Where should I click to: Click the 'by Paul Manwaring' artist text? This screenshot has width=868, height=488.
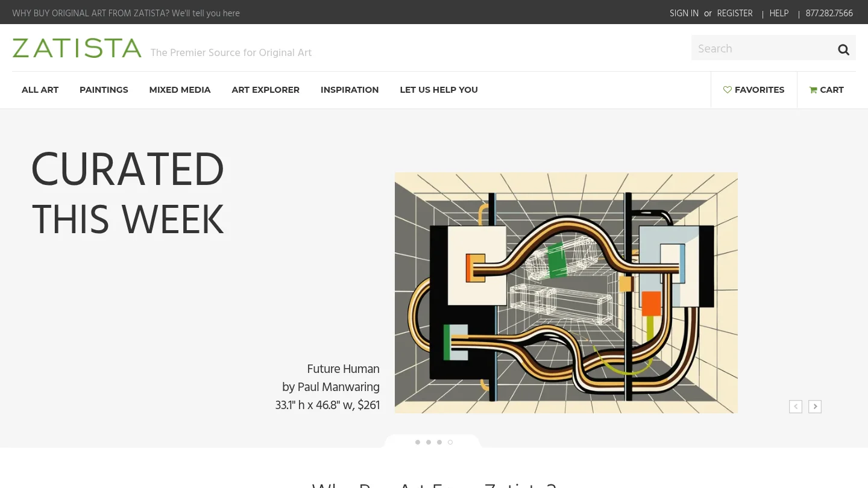click(331, 387)
